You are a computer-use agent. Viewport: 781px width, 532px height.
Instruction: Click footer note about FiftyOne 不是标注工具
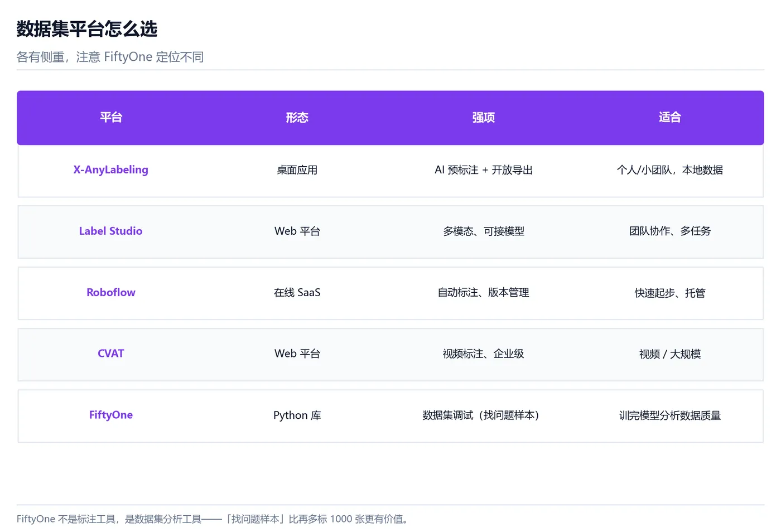214,519
